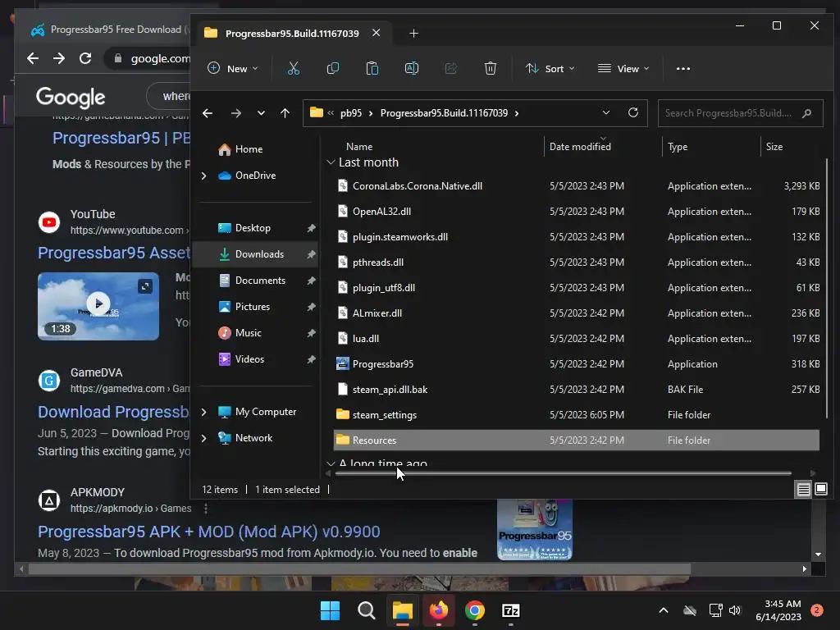Go up one folder level arrow

pos(285,113)
